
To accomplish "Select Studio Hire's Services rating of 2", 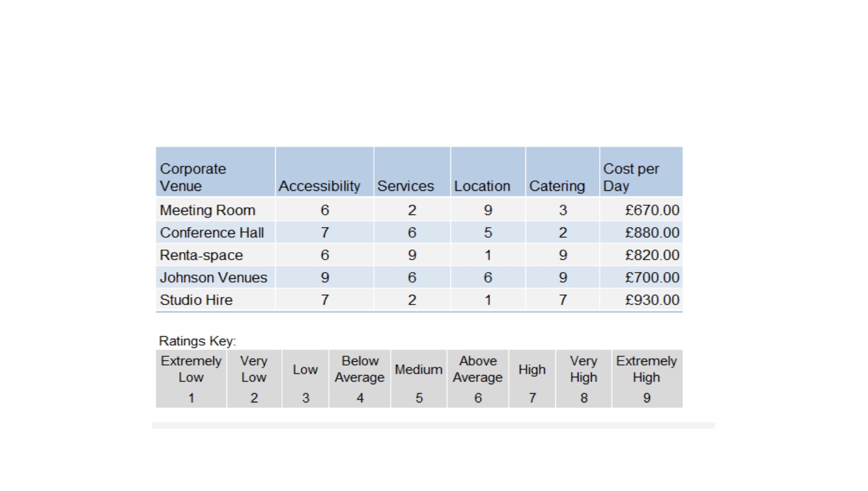I will point(412,301).
